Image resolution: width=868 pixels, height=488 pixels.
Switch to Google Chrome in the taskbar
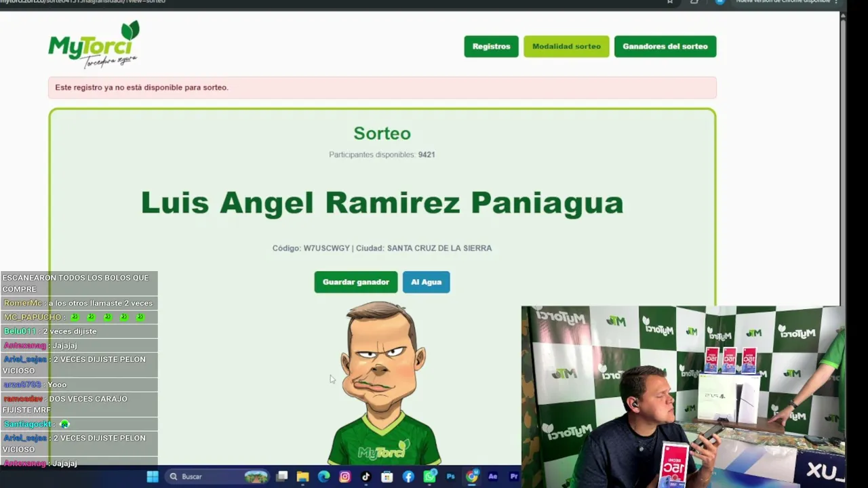[x=471, y=476]
